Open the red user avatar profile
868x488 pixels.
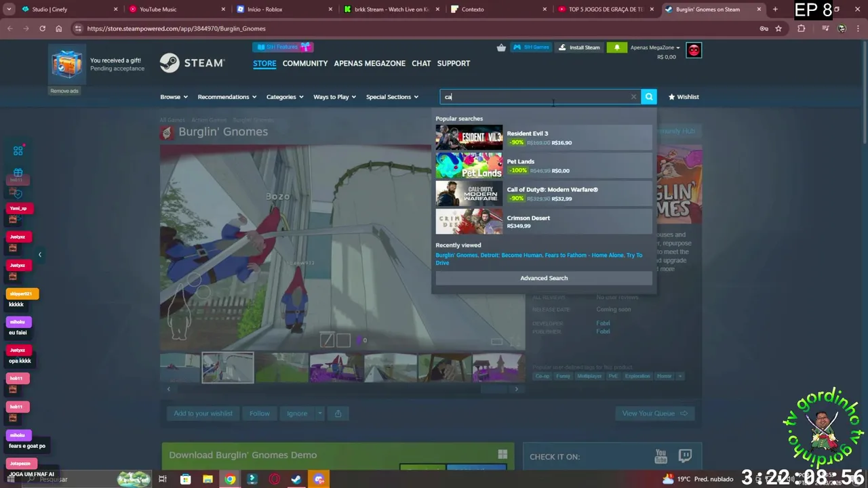pos(694,50)
